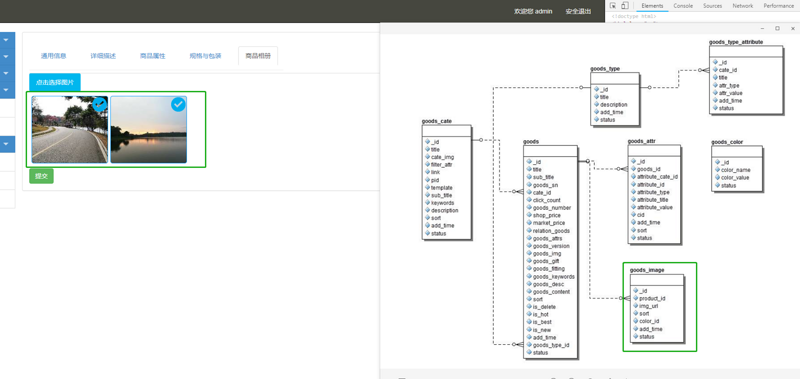Image resolution: width=800 pixels, height=379 pixels.
Task: Select the road photo thumbnail
Action: coord(69,130)
